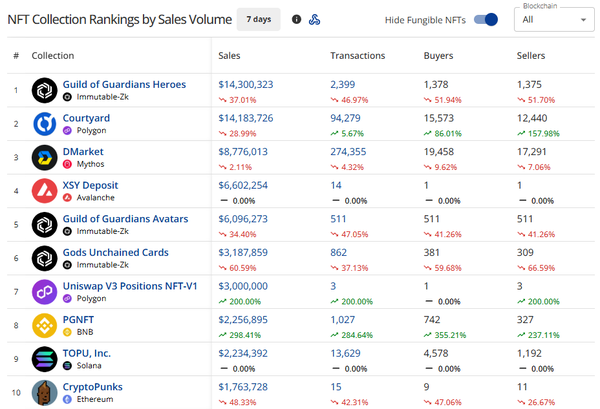This screenshot has width=600, height=409.
Task: Click the $8,776,013 sales value
Action: [x=243, y=152]
